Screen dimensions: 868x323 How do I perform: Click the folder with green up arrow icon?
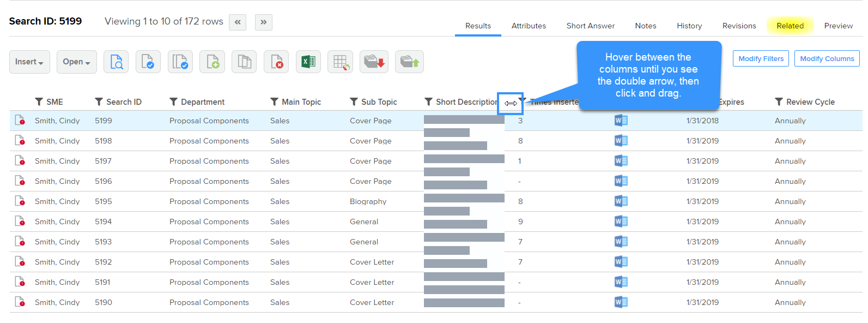click(409, 62)
